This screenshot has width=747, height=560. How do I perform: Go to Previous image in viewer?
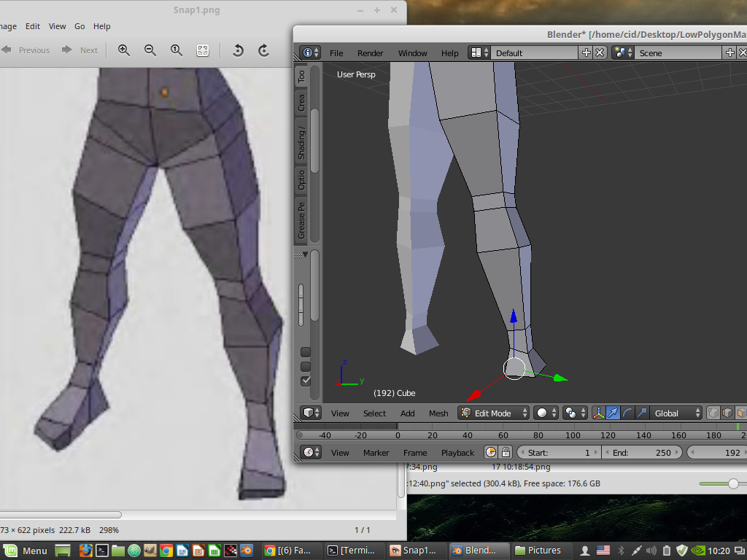point(26,50)
